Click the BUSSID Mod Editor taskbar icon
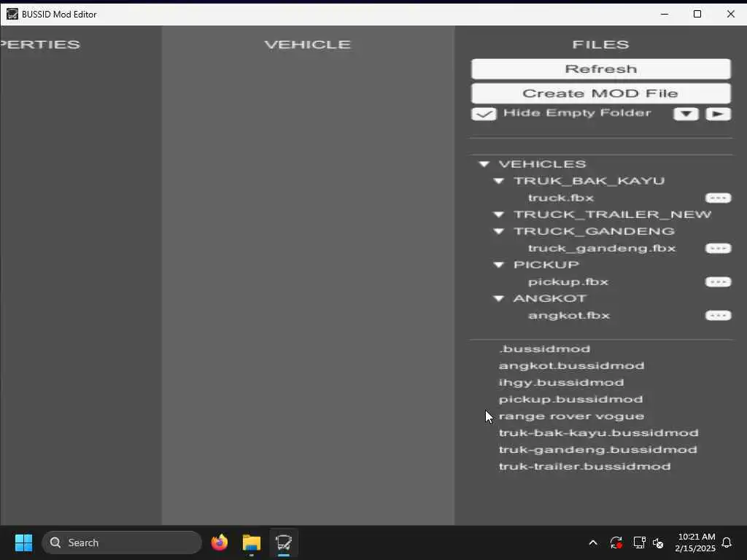The height and width of the screenshot is (560, 747). [284, 542]
